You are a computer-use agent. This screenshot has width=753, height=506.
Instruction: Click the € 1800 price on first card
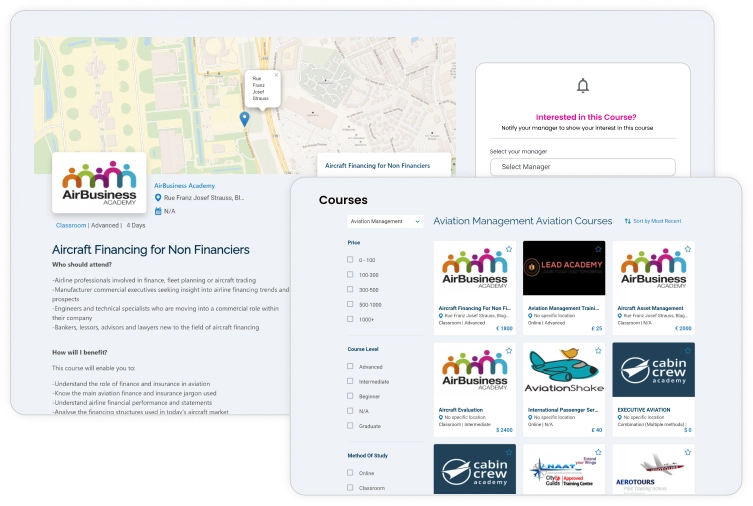[x=504, y=328]
